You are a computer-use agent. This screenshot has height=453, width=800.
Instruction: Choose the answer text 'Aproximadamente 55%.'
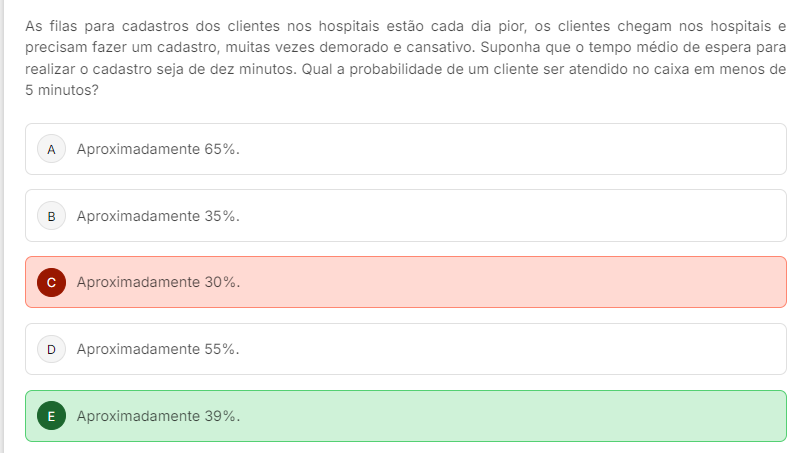point(158,349)
